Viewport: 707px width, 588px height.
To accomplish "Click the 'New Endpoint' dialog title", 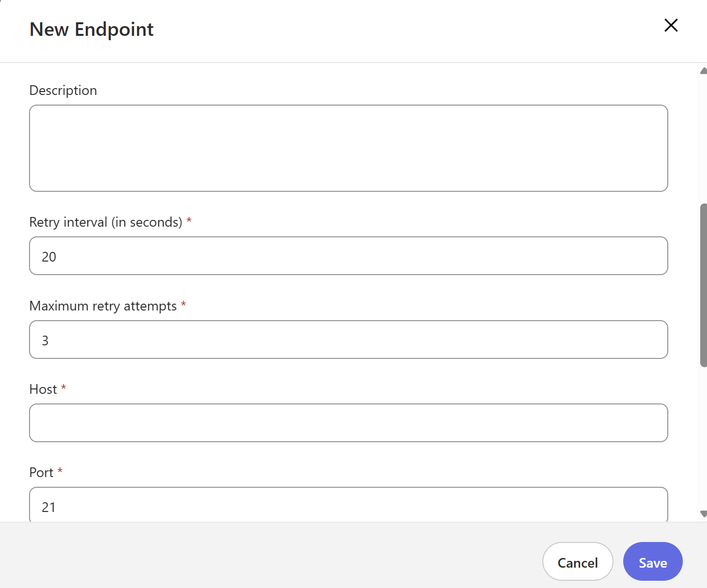I will click(92, 30).
